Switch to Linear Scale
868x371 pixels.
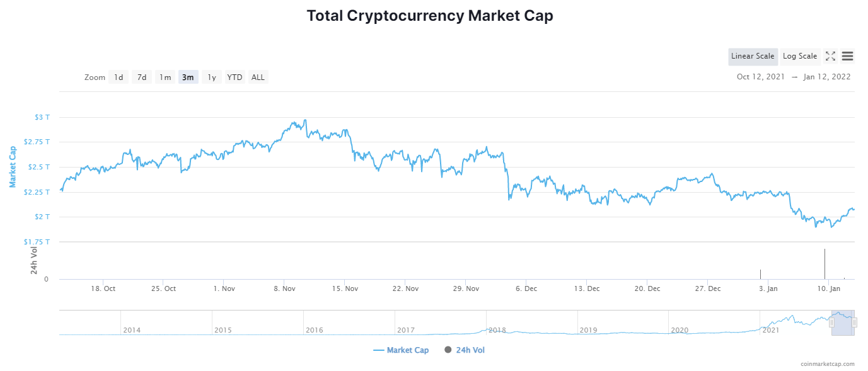(753, 56)
